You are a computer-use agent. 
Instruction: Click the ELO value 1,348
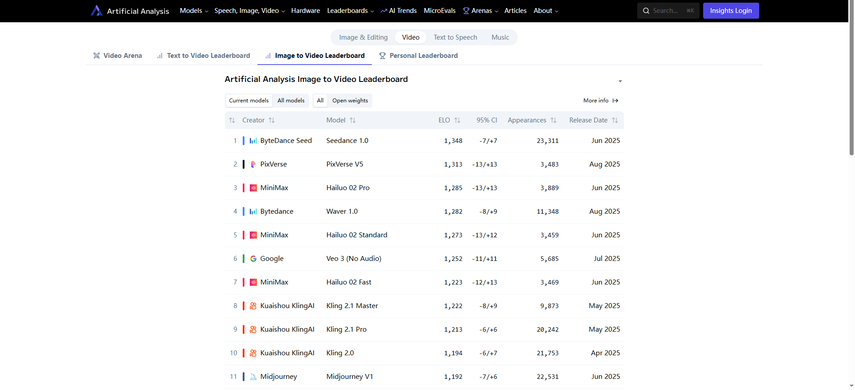[x=453, y=141]
